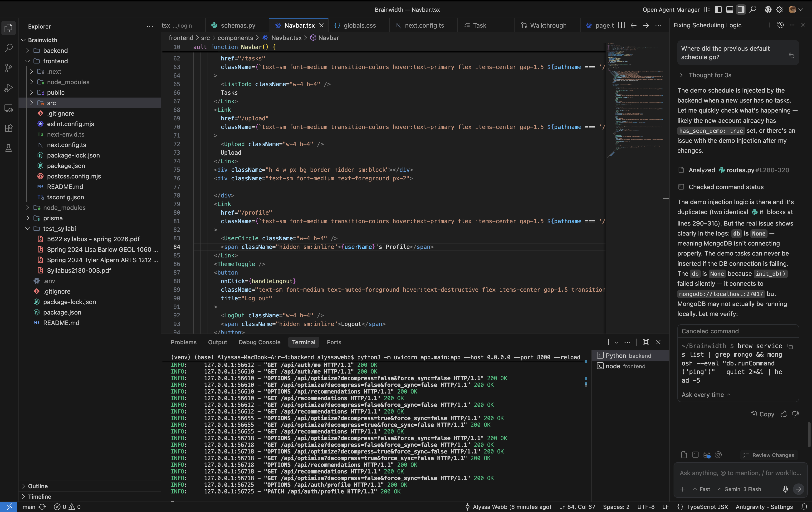812x512 pixels.
Task: Click the Review Changes button
Action: pyautogui.click(x=769, y=455)
